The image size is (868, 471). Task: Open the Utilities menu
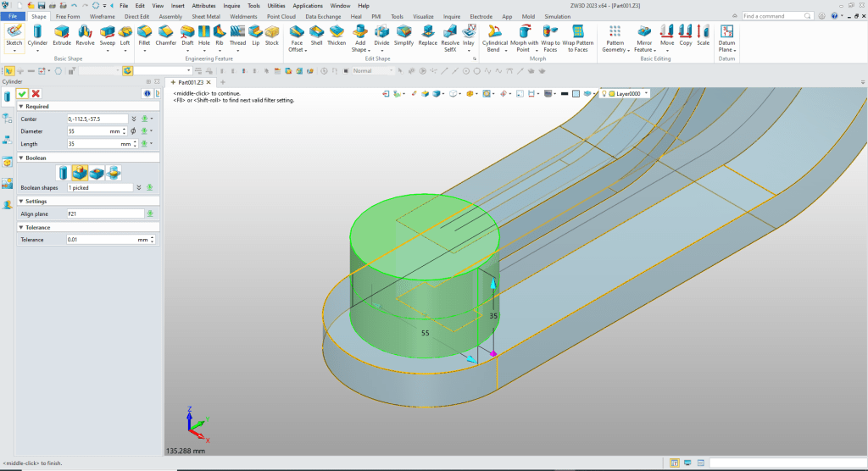(x=276, y=5)
